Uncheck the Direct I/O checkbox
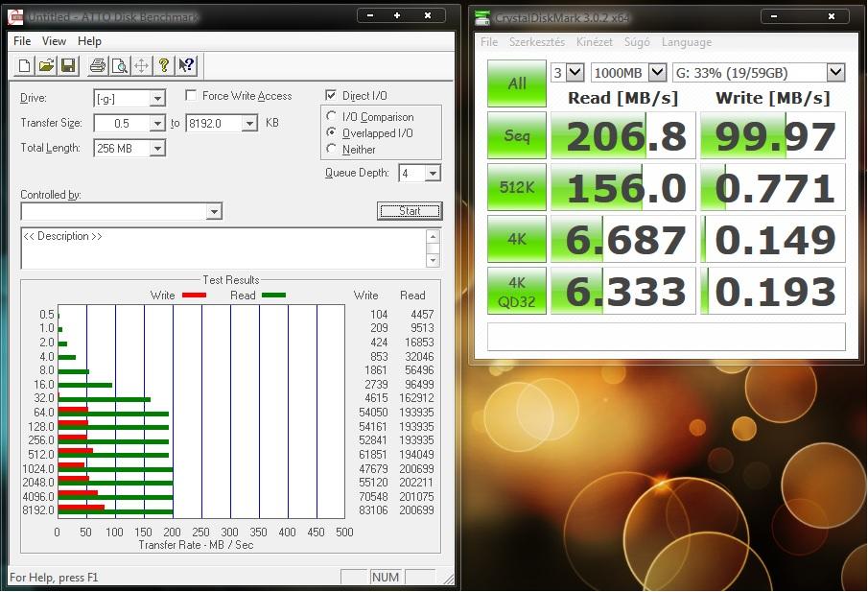The width and height of the screenshot is (868, 592). (x=331, y=95)
